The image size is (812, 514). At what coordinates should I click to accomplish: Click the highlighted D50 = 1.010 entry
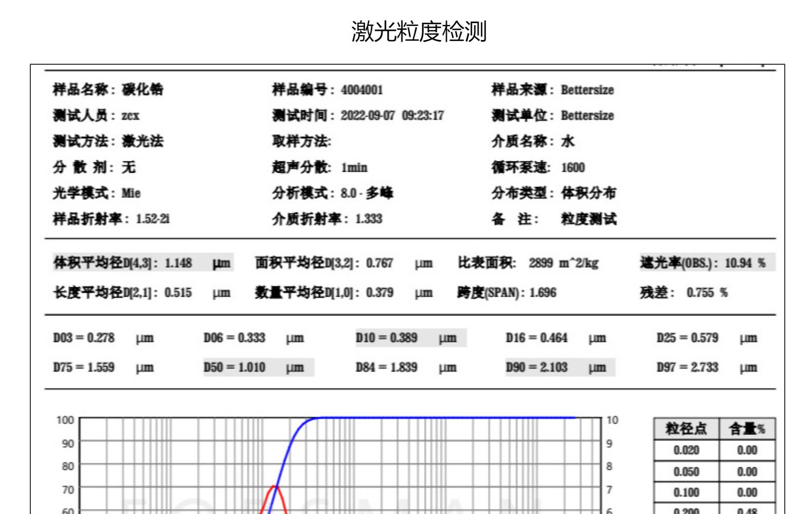click(x=258, y=368)
